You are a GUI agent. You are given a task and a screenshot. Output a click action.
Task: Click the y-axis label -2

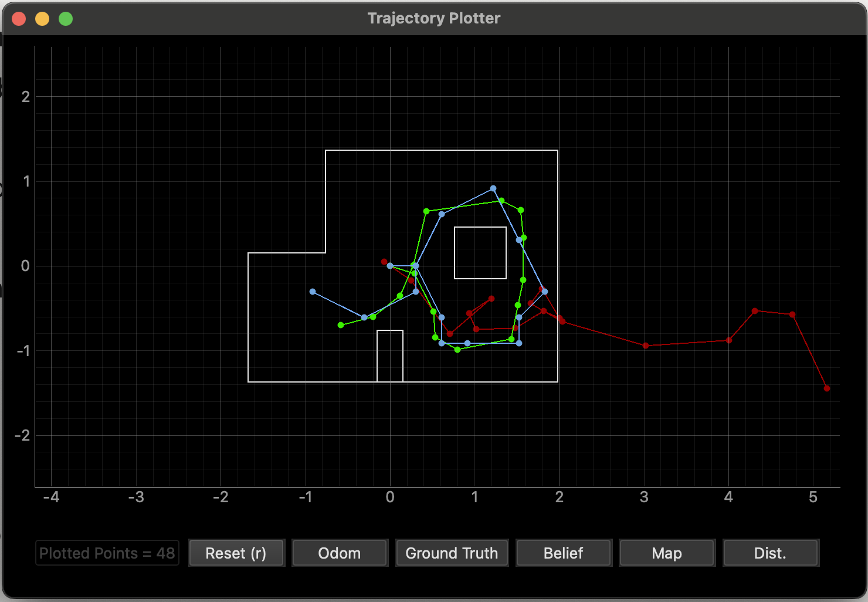(22, 435)
